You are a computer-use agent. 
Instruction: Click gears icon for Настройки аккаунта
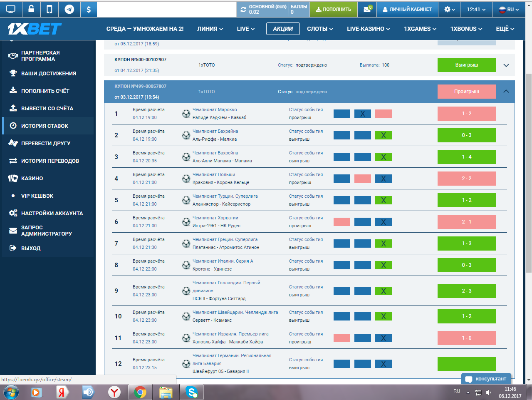click(13, 213)
